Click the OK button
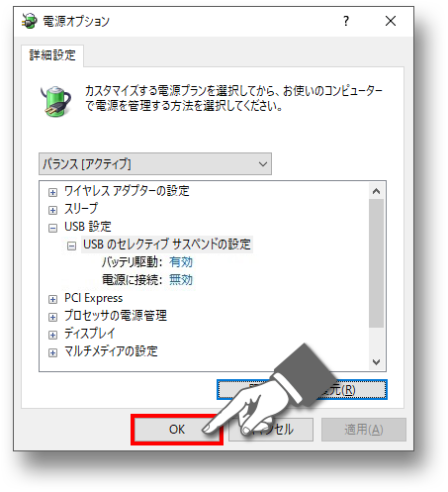 pos(177,430)
